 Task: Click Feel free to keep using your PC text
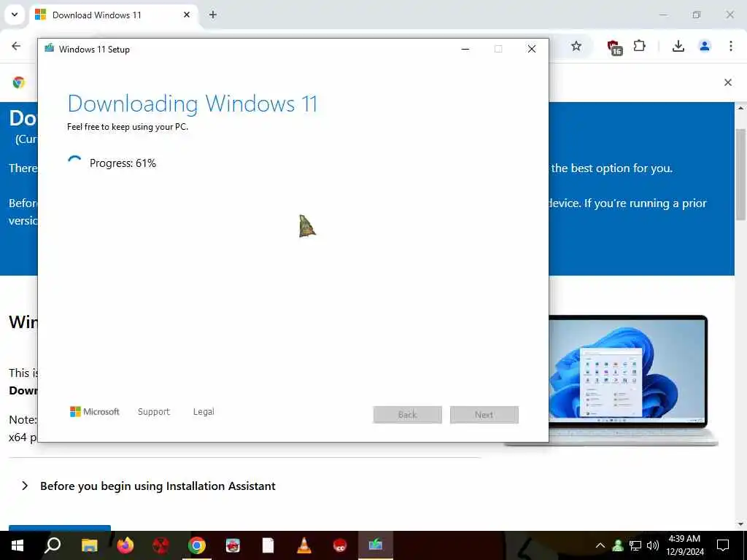(x=128, y=127)
